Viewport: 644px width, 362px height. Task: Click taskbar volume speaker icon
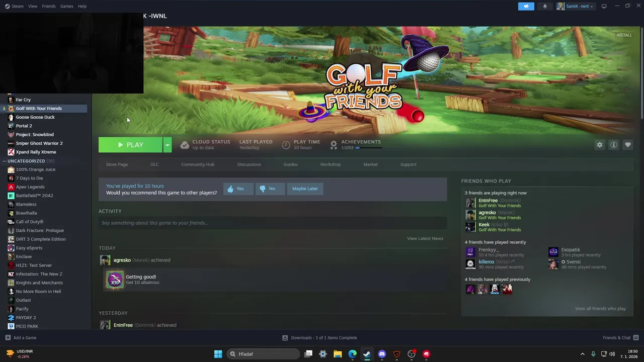click(x=612, y=354)
